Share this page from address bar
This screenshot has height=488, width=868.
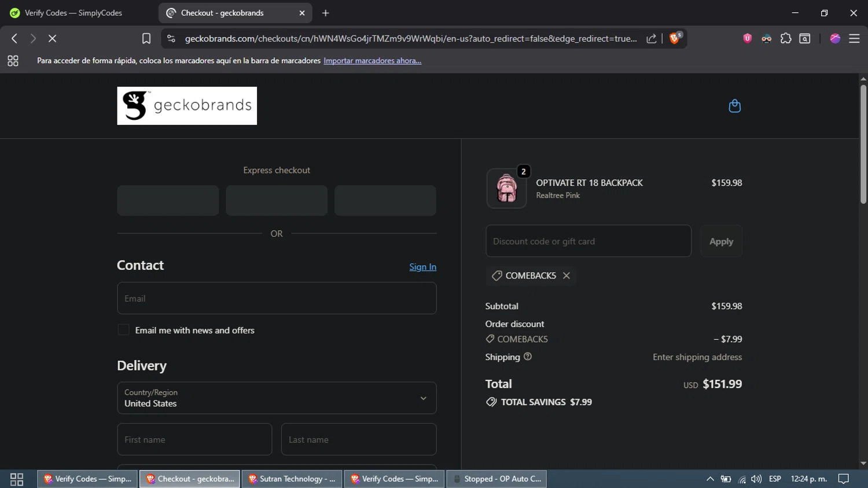coord(652,38)
